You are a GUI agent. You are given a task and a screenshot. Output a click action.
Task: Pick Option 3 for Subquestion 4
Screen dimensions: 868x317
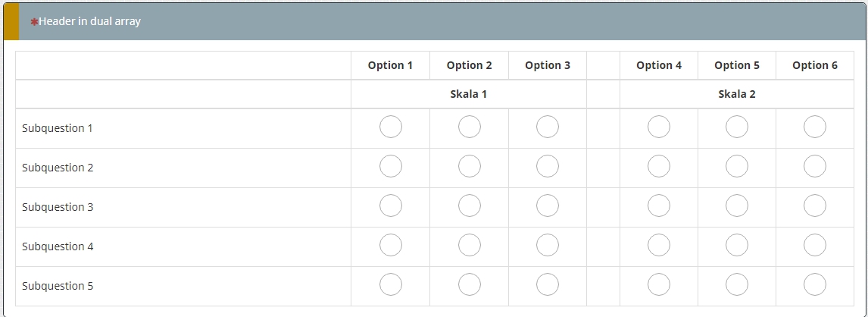click(x=548, y=246)
